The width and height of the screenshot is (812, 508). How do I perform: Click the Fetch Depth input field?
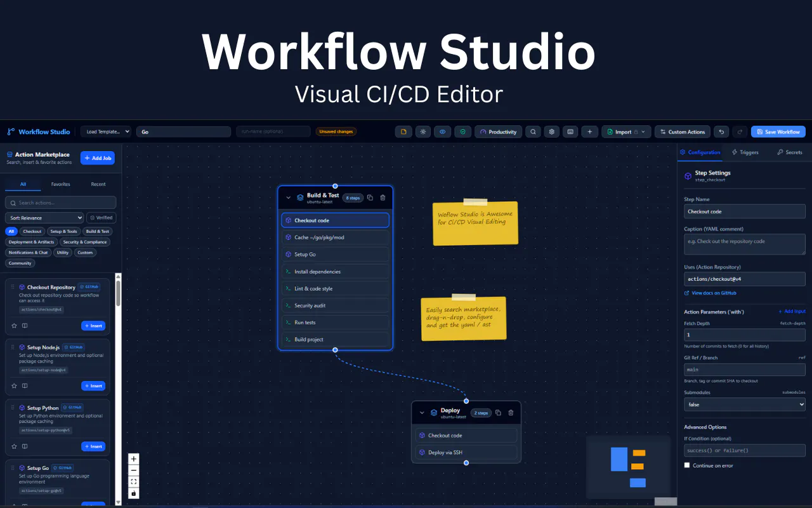coord(745,335)
